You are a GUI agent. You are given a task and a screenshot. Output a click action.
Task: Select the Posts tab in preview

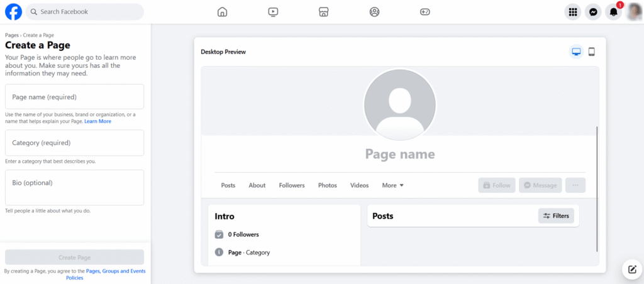(x=228, y=185)
